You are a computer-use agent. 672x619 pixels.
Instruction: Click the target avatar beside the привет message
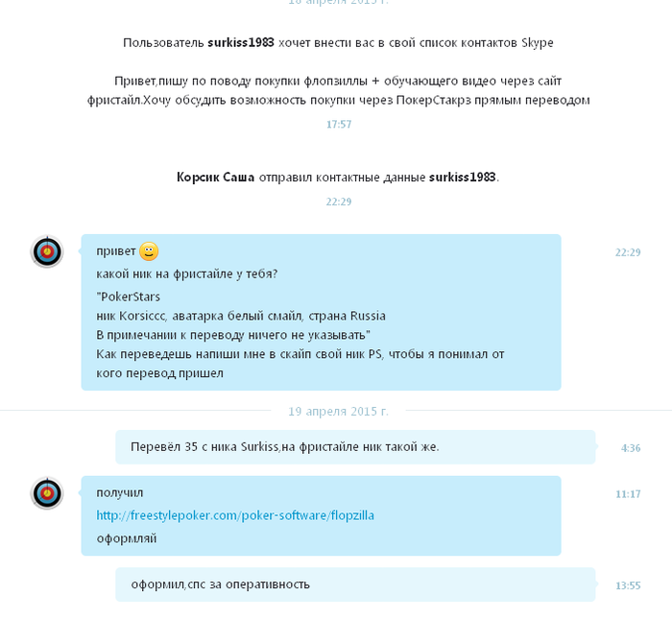(47, 251)
